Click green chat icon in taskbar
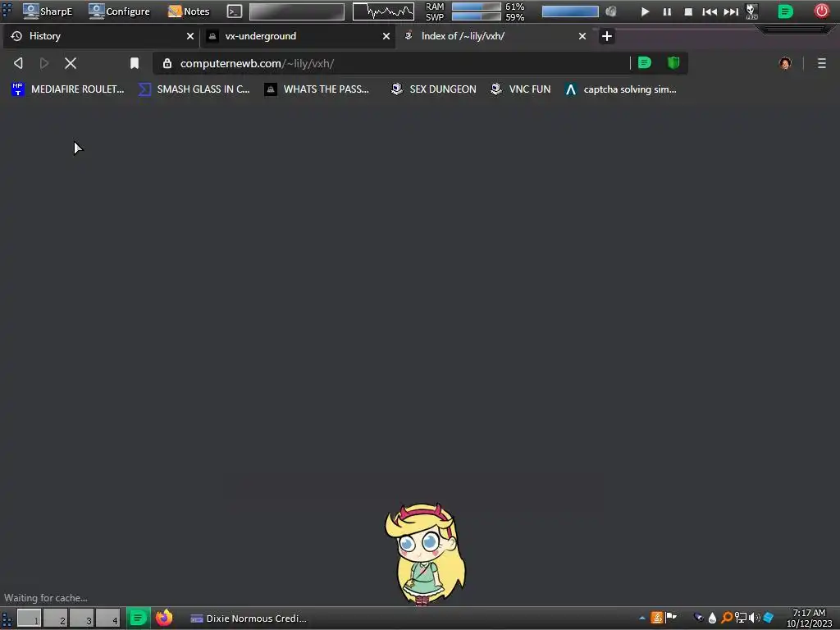Viewport: 840px width, 630px height. 138,619
